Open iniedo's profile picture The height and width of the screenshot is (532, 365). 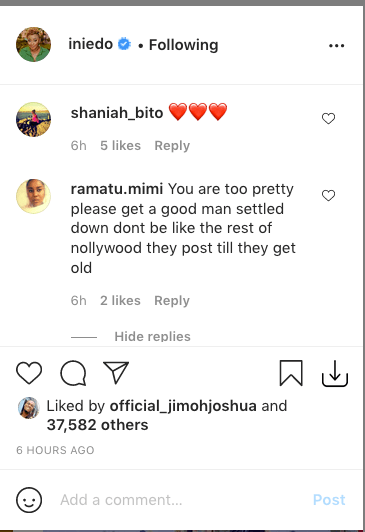pos(34,44)
